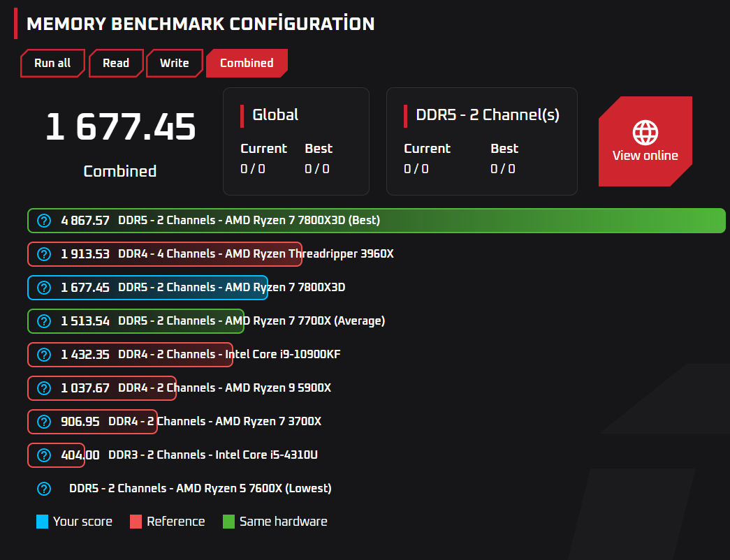730x560 pixels.
Task: Click the Ryzen 5 7600X (Lowest) entry text
Action: click(200, 489)
